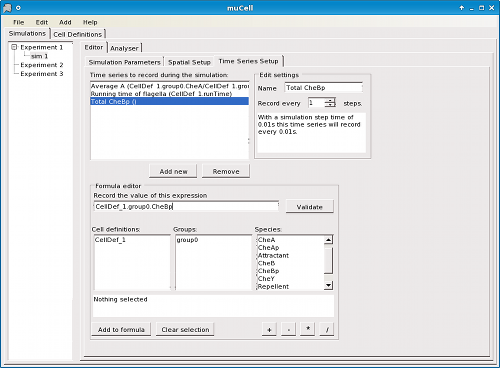Decrease Record every steps value
This screenshot has height=368, width=500.
tap(330, 105)
